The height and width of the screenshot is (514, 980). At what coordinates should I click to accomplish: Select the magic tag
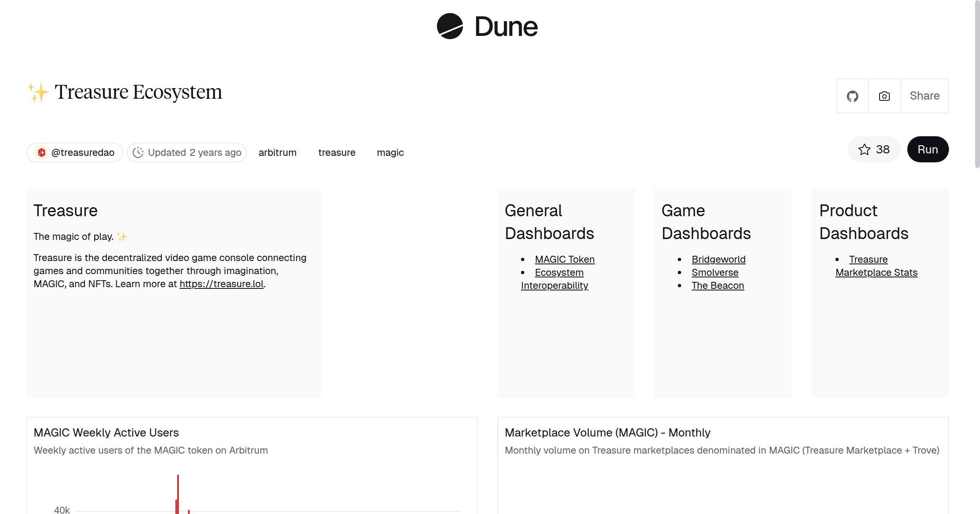click(x=390, y=153)
